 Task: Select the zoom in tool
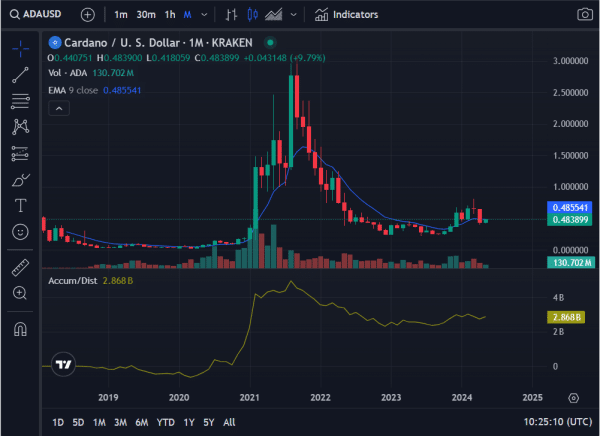click(20, 293)
